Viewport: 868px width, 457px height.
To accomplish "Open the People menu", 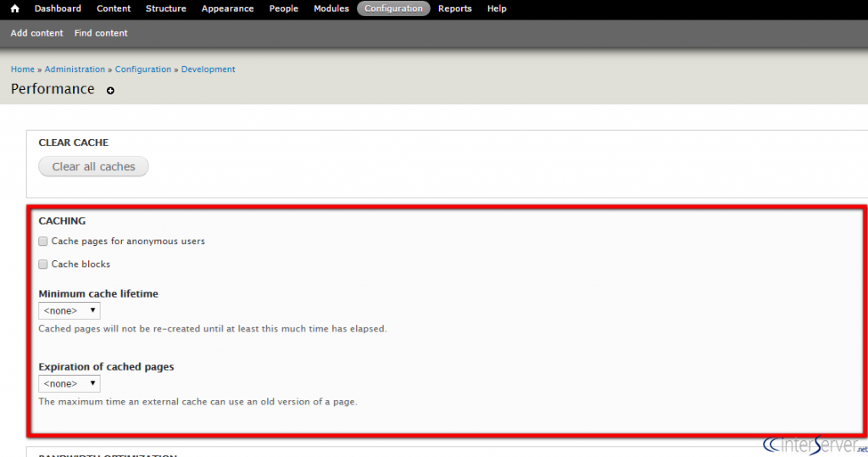I will (283, 8).
